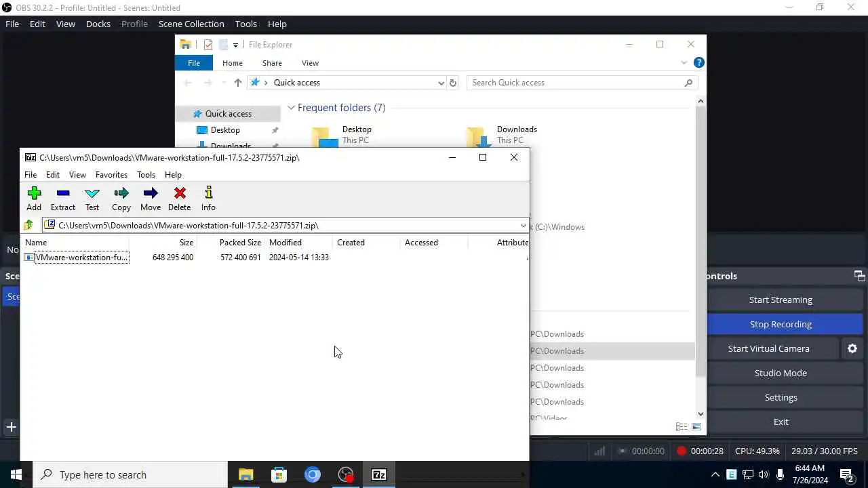Collapse the Frequent folders (7) section
The width and height of the screenshot is (868, 488).
point(291,108)
